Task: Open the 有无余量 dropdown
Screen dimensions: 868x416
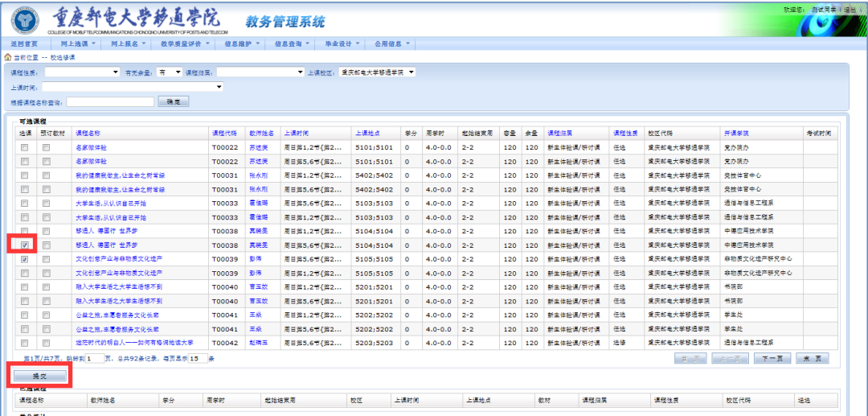Action: tap(170, 72)
